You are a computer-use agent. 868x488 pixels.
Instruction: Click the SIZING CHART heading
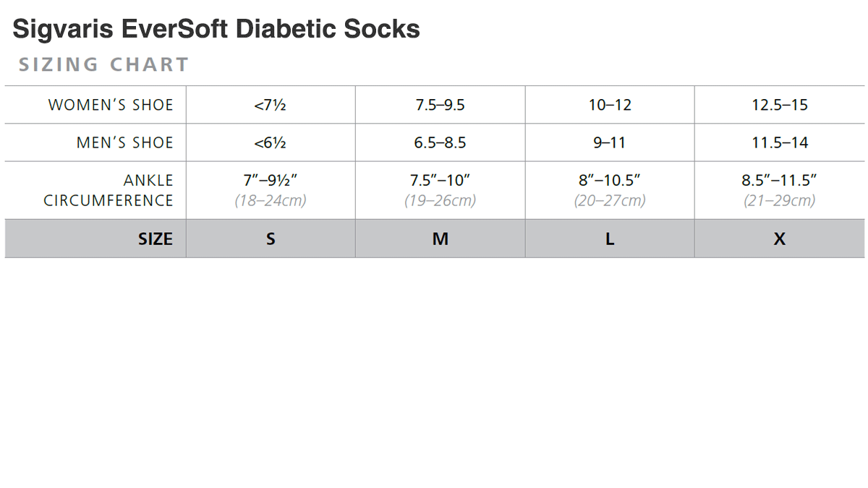pos(103,64)
